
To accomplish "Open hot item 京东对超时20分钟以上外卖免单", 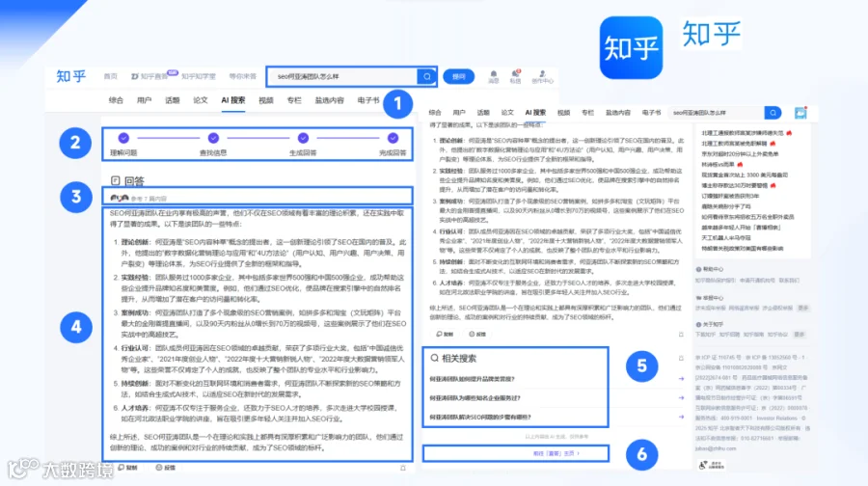I will pyautogui.click(x=740, y=154).
